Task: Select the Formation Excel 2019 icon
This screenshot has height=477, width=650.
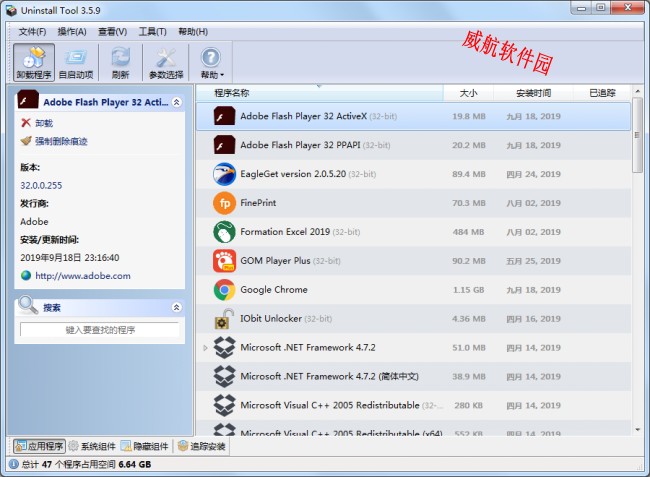Action: point(224,232)
